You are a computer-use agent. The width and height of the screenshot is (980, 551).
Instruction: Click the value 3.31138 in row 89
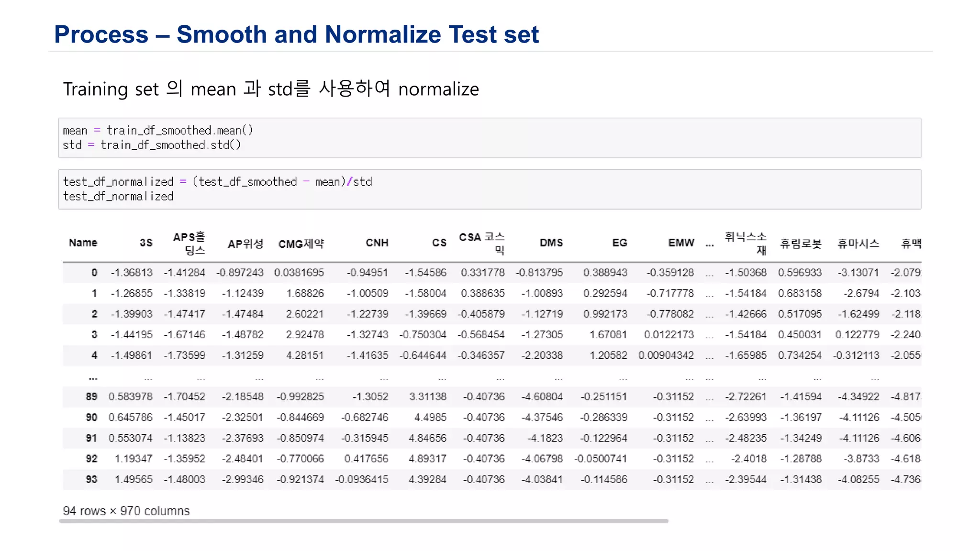coord(428,397)
